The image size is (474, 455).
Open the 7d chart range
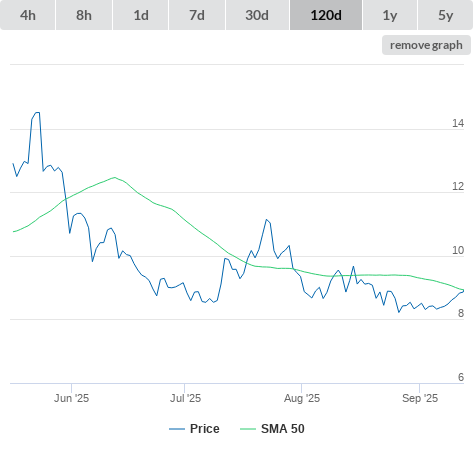pos(197,15)
